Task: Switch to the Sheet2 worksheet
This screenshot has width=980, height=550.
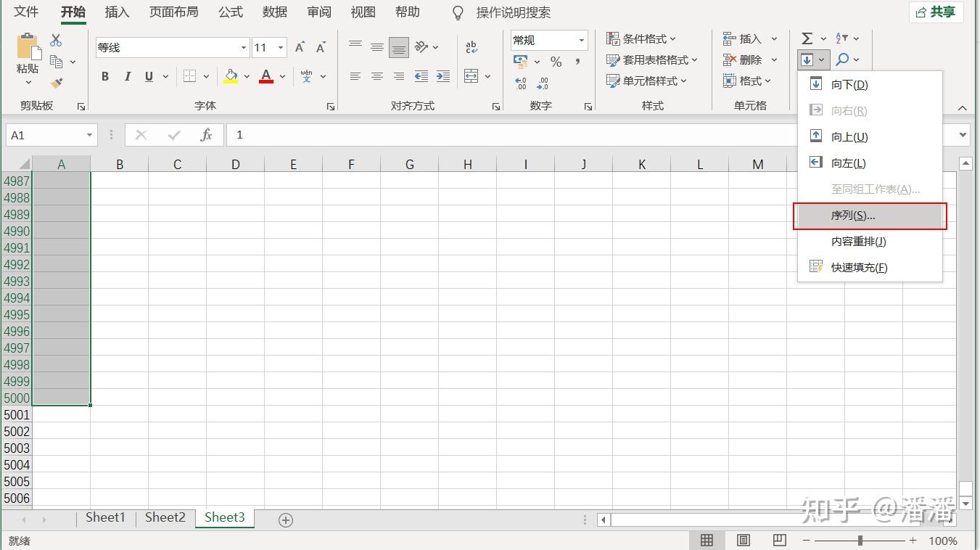Action: click(165, 517)
